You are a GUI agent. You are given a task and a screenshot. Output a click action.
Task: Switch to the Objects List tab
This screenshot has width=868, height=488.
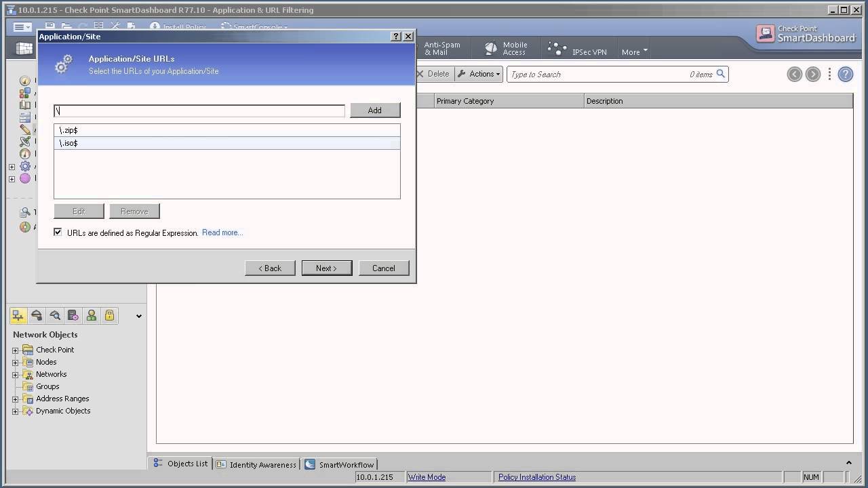180,464
